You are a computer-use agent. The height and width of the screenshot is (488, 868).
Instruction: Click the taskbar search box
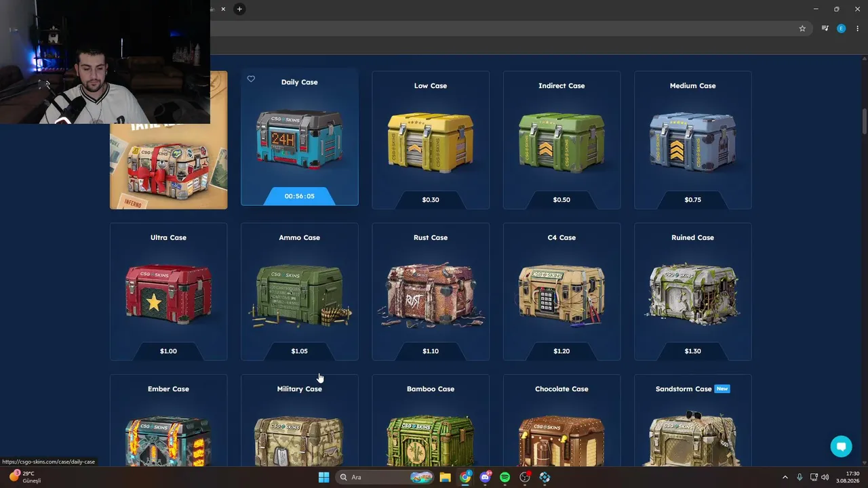tap(385, 477)
